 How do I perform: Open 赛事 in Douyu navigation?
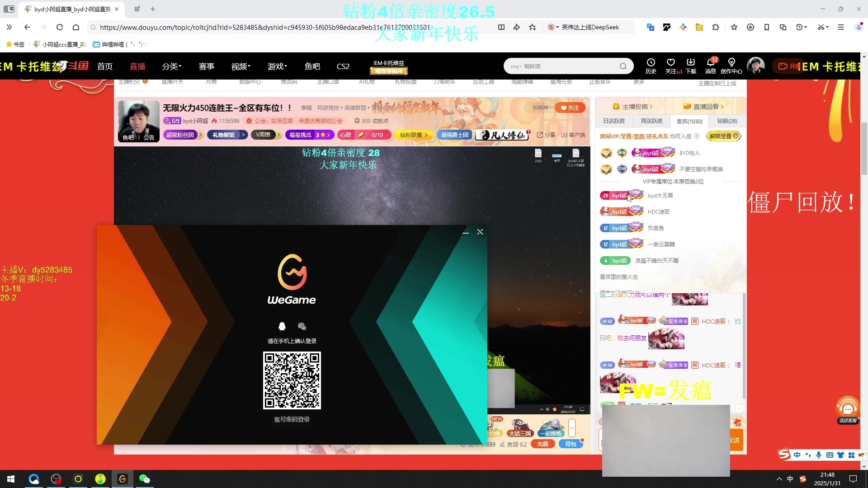[207, 66]
